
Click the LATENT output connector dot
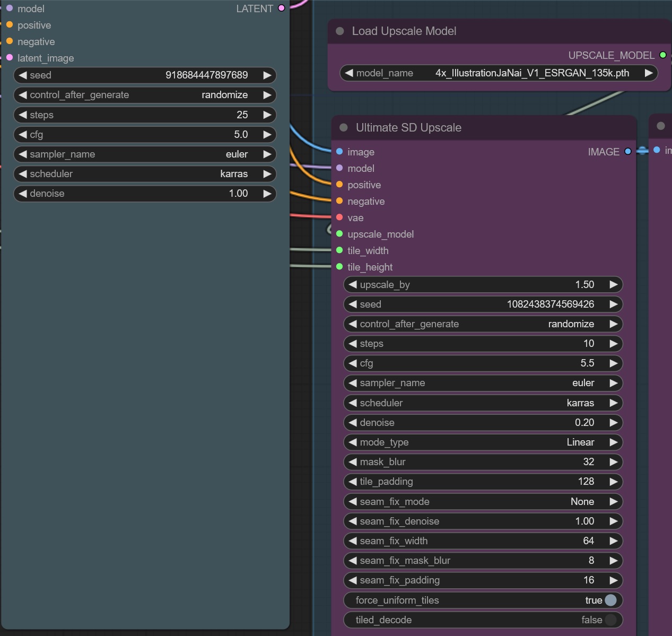click(x=282, y=8)
